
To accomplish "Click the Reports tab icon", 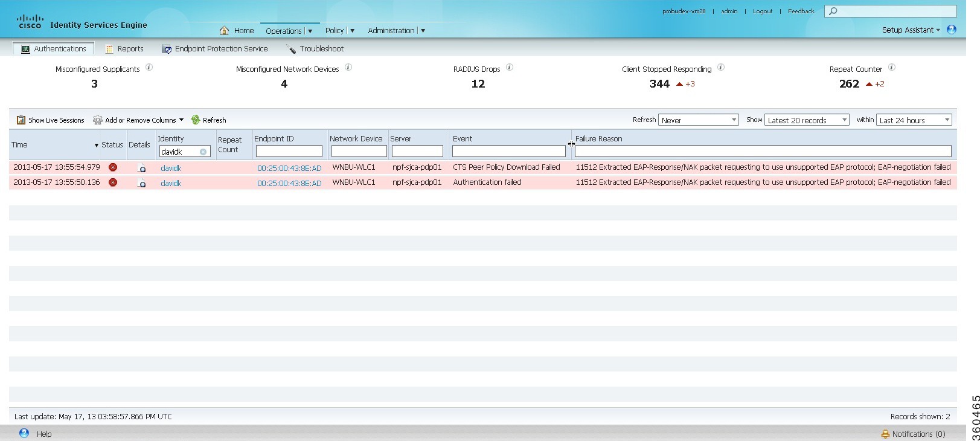I will [x=109, y=49].
